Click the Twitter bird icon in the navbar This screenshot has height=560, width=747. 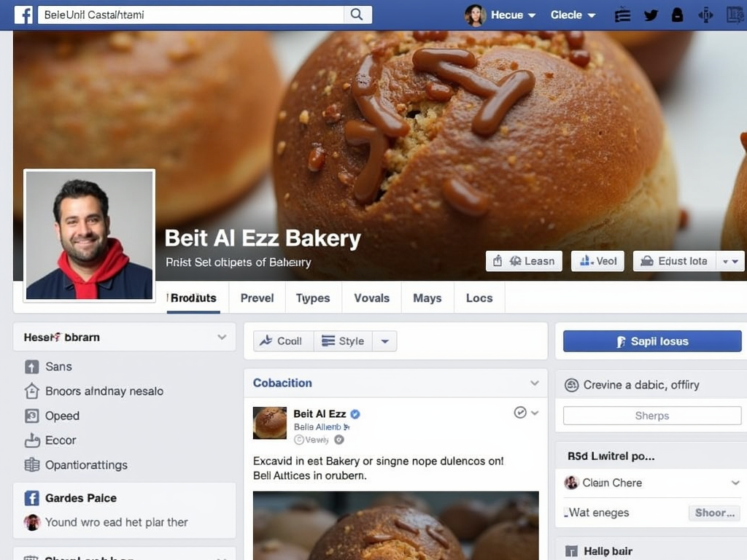[x=650, y=14]
